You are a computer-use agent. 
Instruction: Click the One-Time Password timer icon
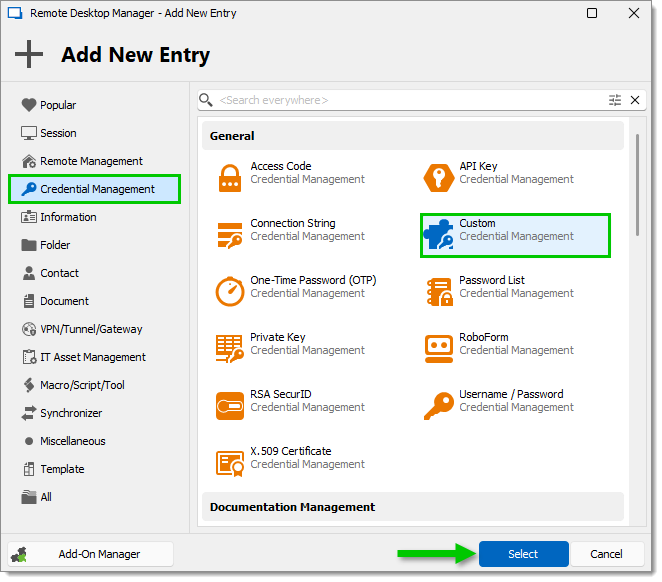coord(230,291)
